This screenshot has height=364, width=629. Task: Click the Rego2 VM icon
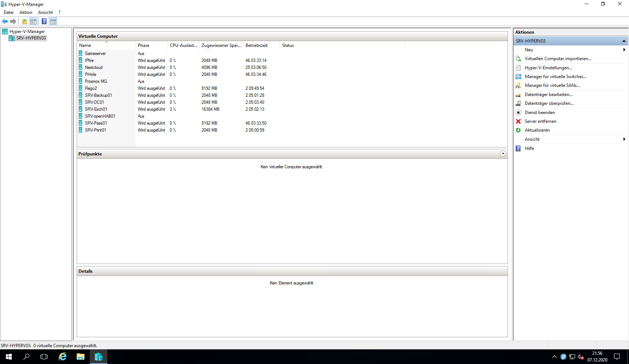pyautogui.click(x=81, y=88)
